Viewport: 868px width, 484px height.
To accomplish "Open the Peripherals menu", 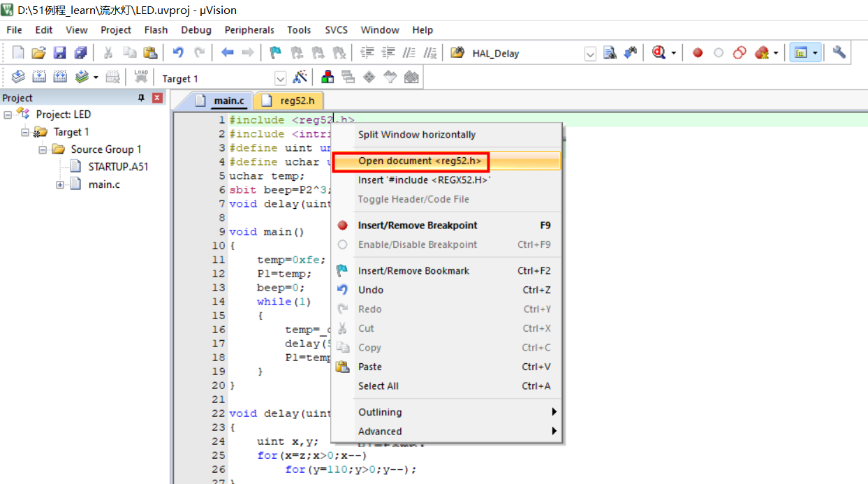I will (249, 30).
